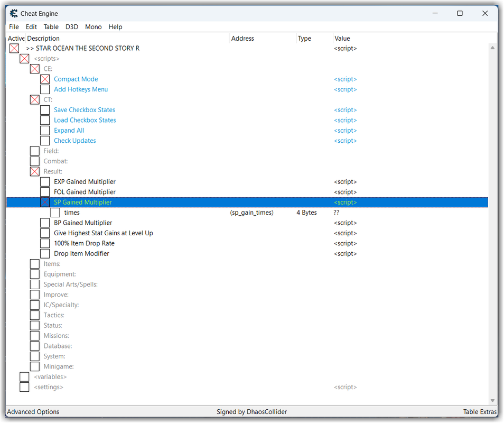This screenshot has height=423, width=504.
Task: Expand the Items: group via its checkbox
Action: 35,264
